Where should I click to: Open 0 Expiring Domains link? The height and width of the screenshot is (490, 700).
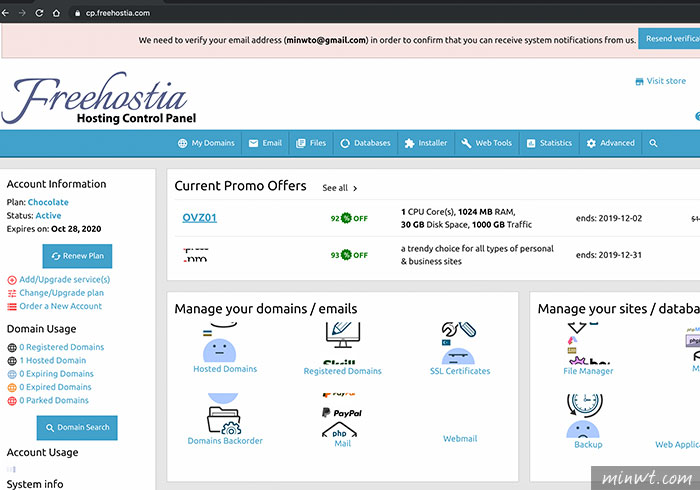(x=56, y=374)
